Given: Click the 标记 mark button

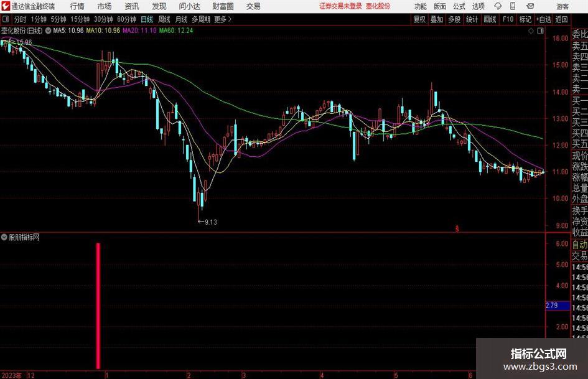Looking at the screenshot, I should tap(525, 19).
